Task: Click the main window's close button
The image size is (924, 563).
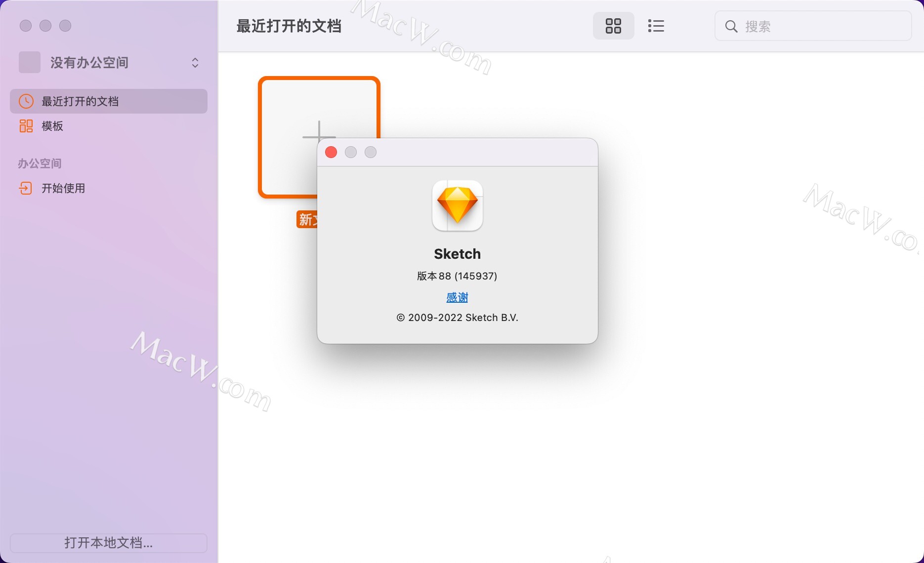Action: [26, 26]
